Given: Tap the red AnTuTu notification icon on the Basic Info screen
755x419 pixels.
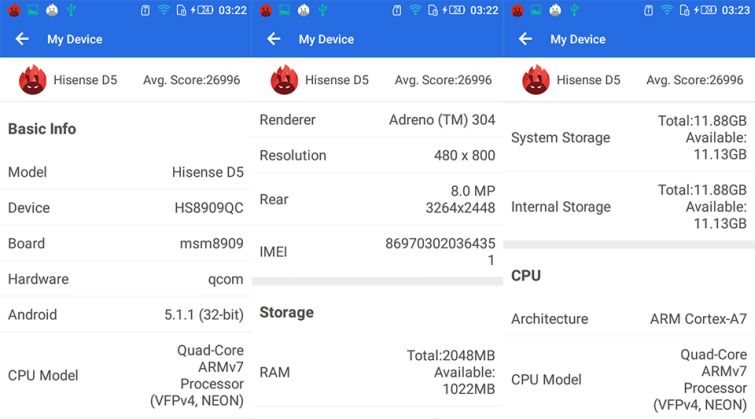Looking at the screenshot, I should [14, 10].
